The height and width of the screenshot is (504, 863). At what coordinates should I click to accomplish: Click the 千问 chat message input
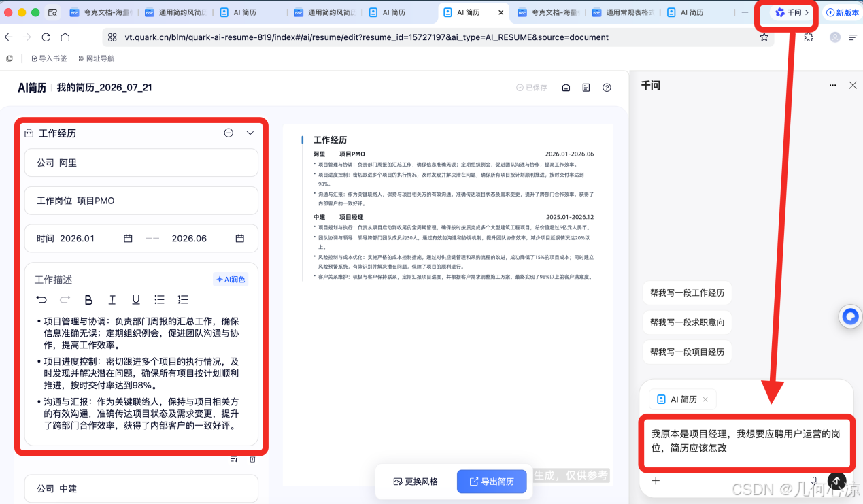[746, 441]
